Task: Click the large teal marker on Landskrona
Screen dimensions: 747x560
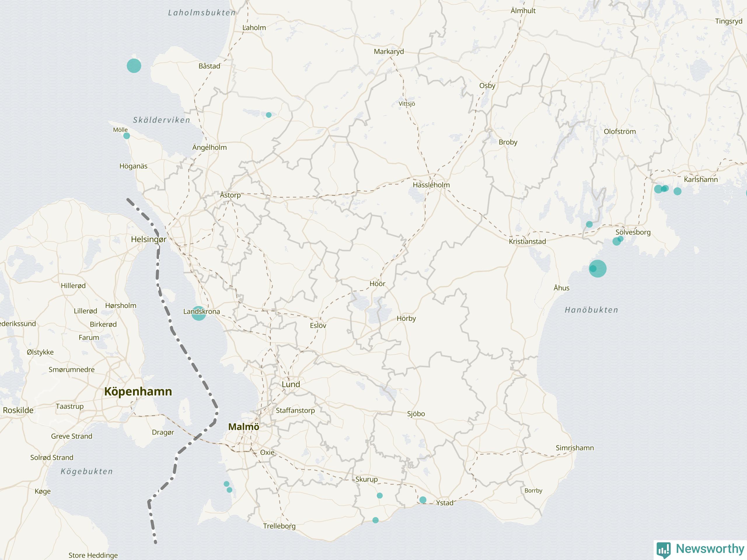Action: 199,313
